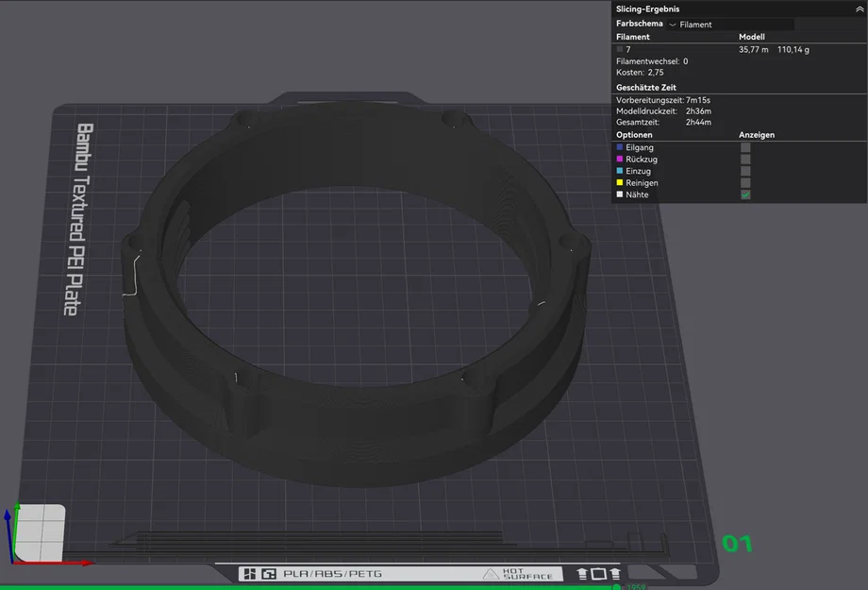Enable the Reinigen display checkbox
Screen dimensions: 868x590
click(745, 183)
